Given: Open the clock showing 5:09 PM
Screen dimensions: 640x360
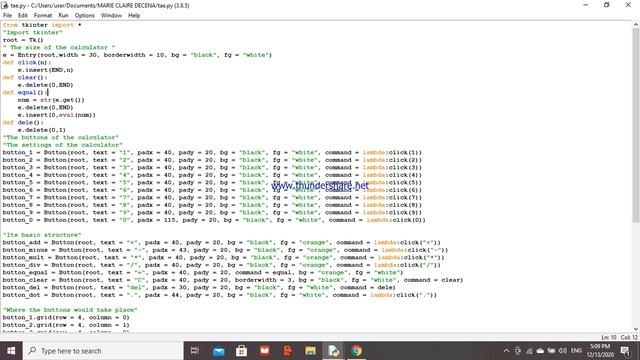Looking at the screenshot, I should [600, 351].
